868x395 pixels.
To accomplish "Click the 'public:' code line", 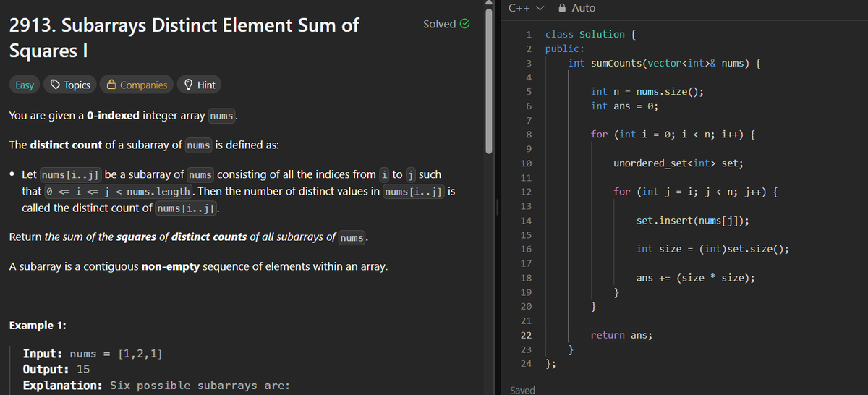I will tap(565, 48).
